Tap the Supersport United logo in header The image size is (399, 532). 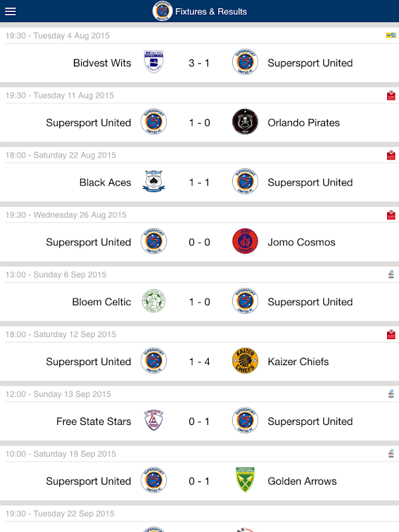click(162, 11)
